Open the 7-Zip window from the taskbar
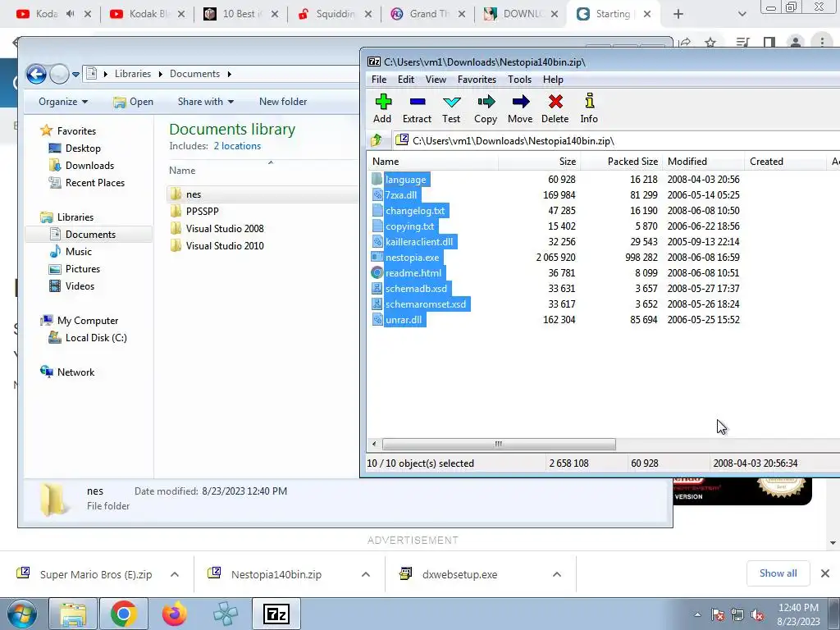 point(276,614)
